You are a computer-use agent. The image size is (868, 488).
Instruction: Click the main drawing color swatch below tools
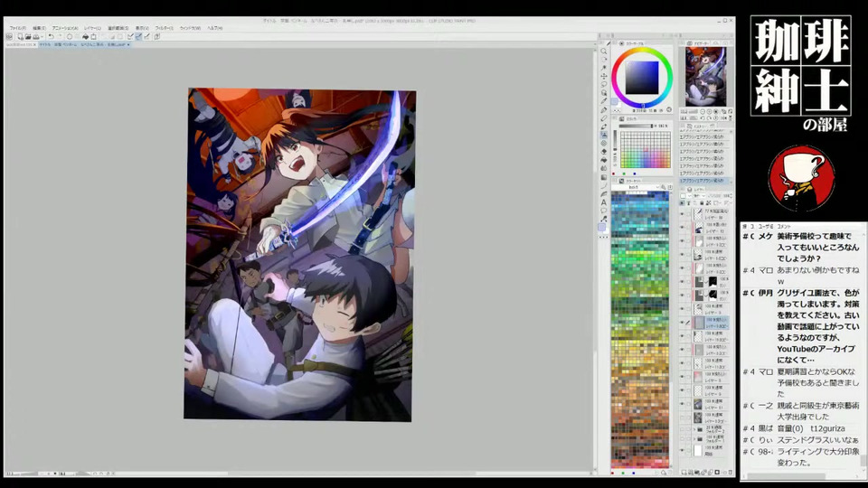pos(602,228)
